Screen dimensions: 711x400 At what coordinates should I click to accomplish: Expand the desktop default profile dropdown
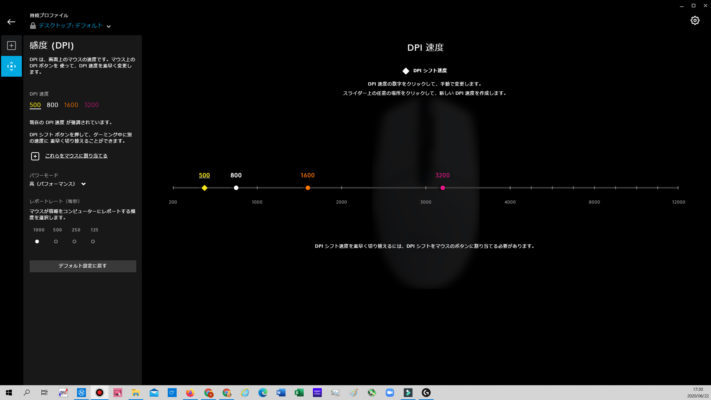click(109, 26)
